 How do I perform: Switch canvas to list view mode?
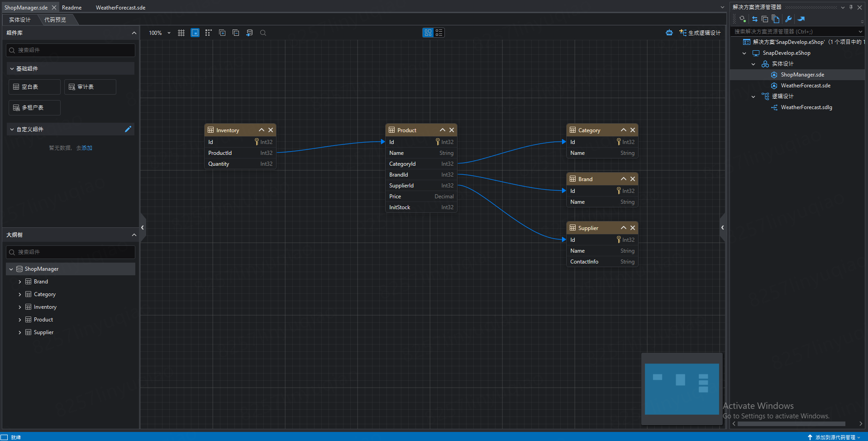439,33
